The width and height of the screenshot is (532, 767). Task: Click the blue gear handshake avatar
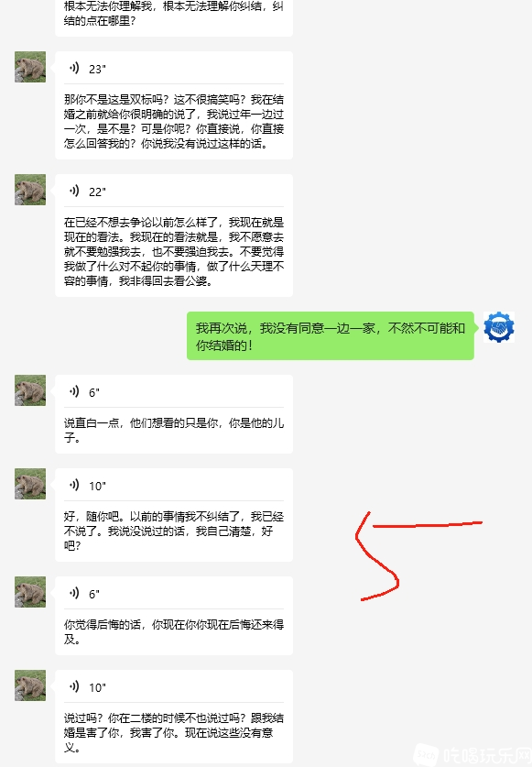click(x=499, y=327)
